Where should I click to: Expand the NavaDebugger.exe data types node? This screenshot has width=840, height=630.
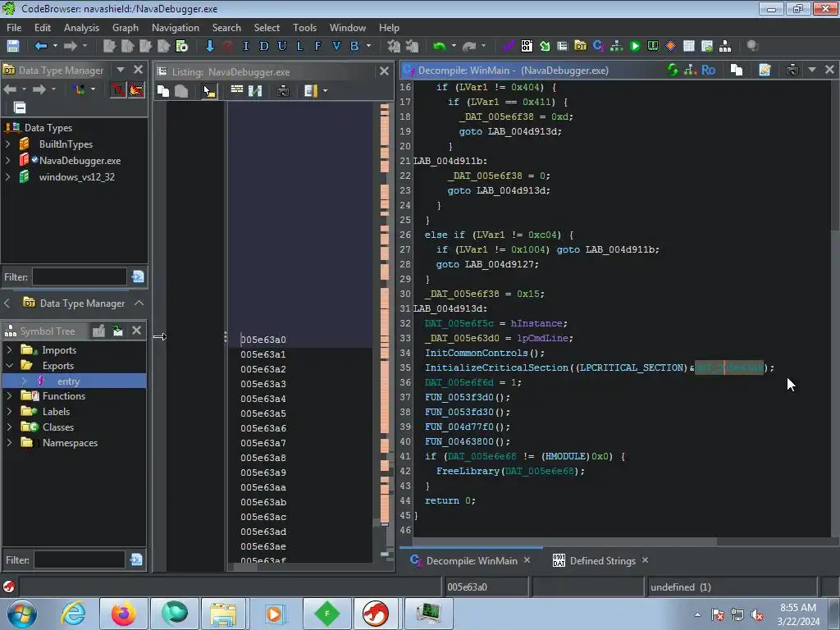click(7, 160)
